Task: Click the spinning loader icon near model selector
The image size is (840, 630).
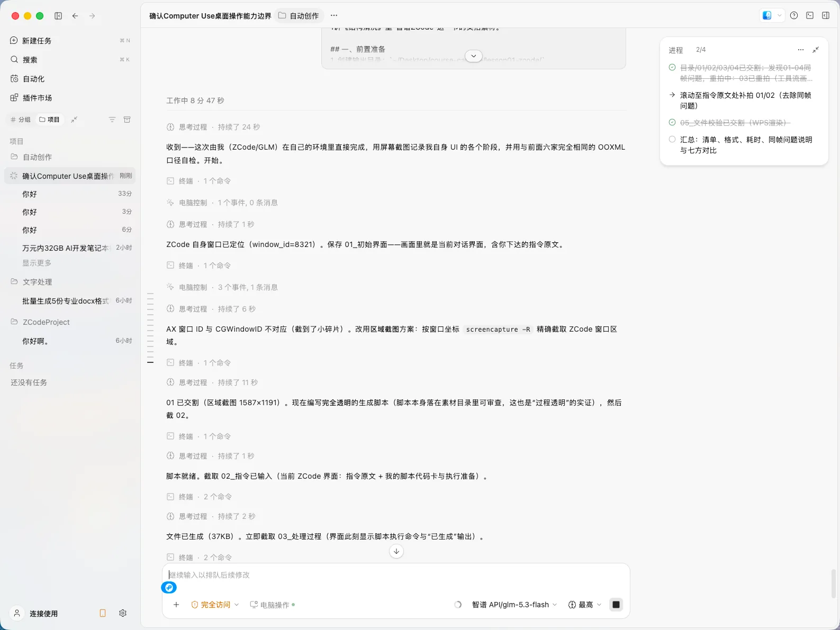Action: [x=458, y=605]
